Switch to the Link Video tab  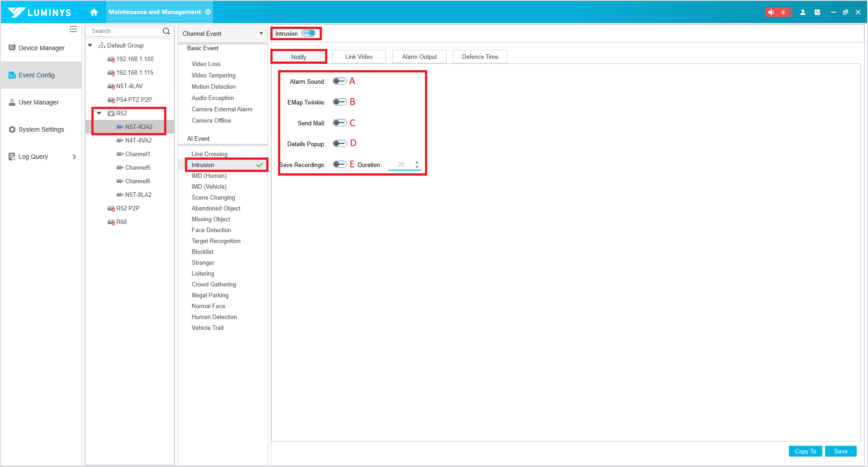point(359,57)
